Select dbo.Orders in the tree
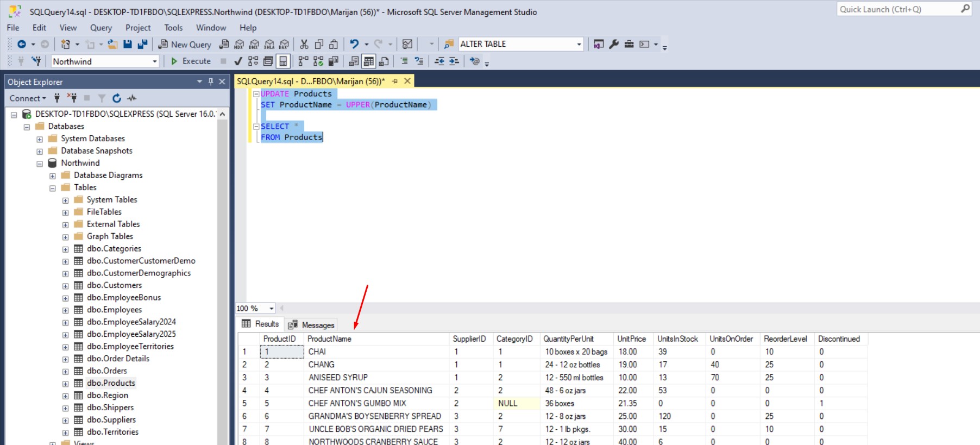980x445 pixels. (x=107, y=371)
